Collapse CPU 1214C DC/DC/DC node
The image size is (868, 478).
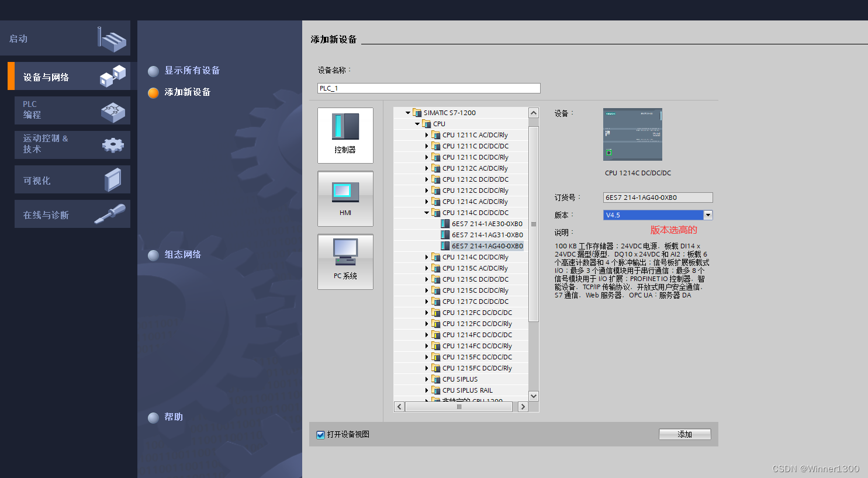coord(427,213)
